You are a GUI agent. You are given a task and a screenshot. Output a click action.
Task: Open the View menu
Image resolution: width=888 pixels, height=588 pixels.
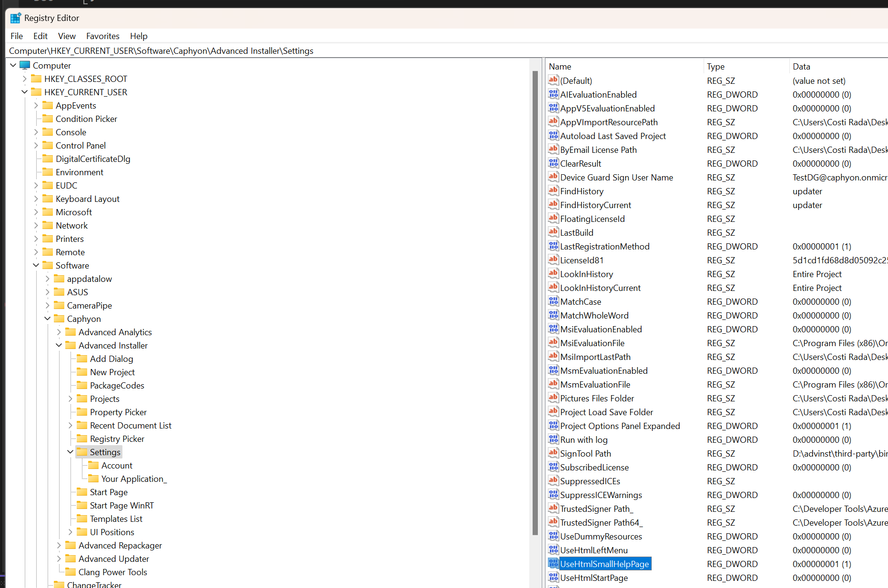coord(67,36)
